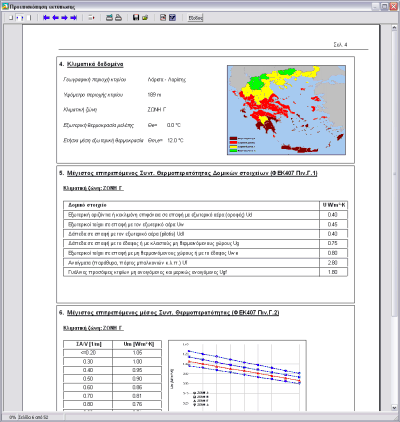Screen dimensions: 400x422
Task: Click the preview window's title bar icon
Action: [x=5, y=6]
